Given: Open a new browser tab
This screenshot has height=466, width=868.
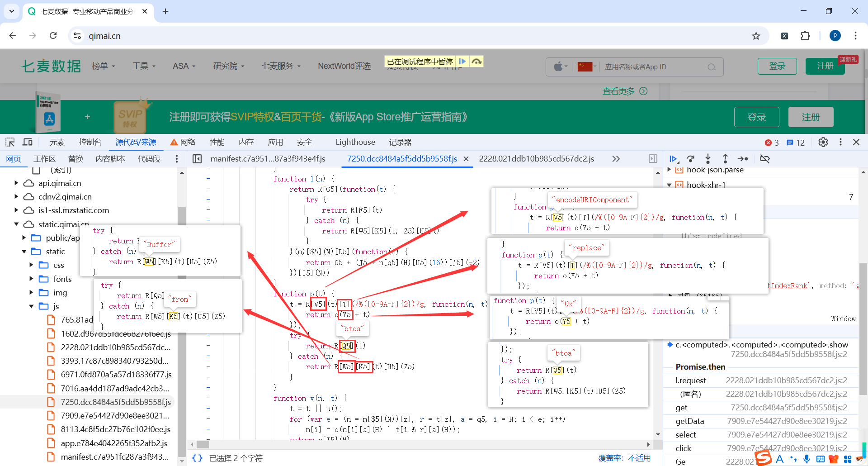Looking at the screenshot, I should (x=165, y=11).
